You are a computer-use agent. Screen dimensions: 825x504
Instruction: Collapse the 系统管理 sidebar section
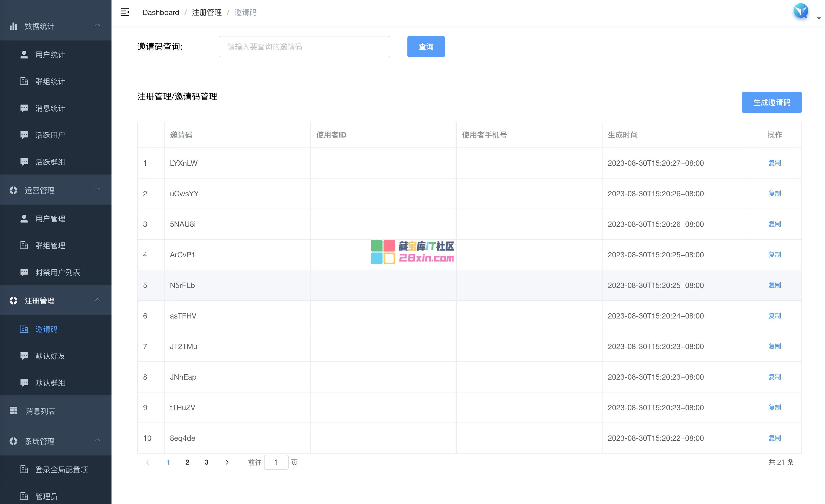click(x=98, y=441)
